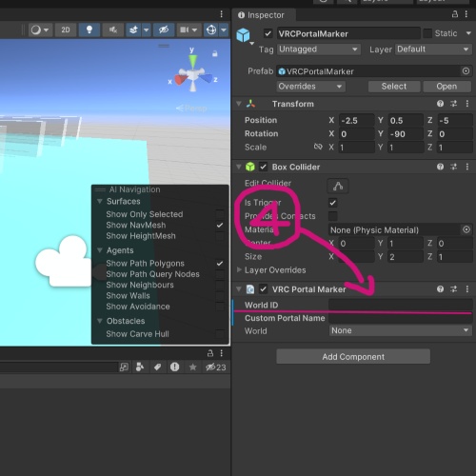Open the Tag dropdown showing Untagged
Image resolution: width=476 pixels, height=476 pixels.
pos(318,50)
